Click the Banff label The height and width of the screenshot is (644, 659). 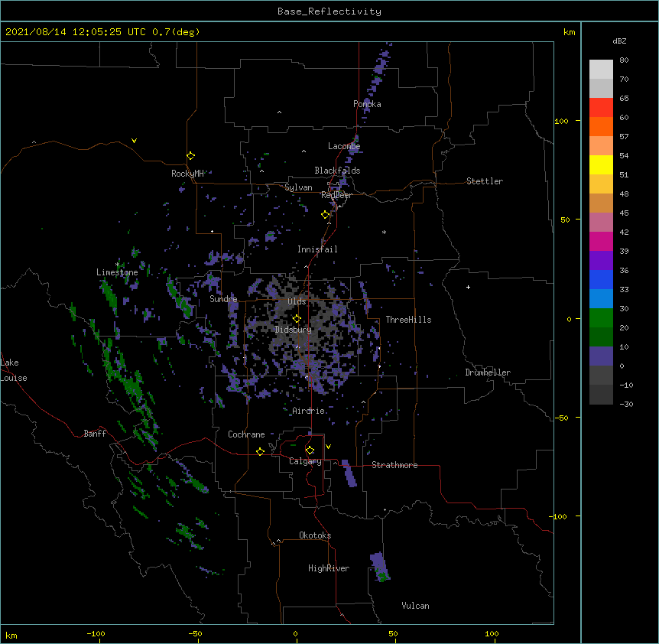(x=95, y=434)
